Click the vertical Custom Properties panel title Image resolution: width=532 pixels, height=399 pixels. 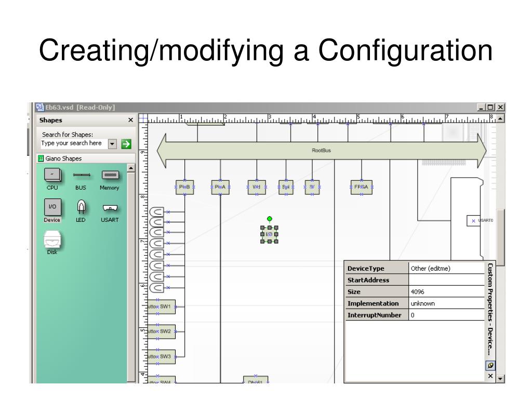pyautogui.click(x=490, y=310)
